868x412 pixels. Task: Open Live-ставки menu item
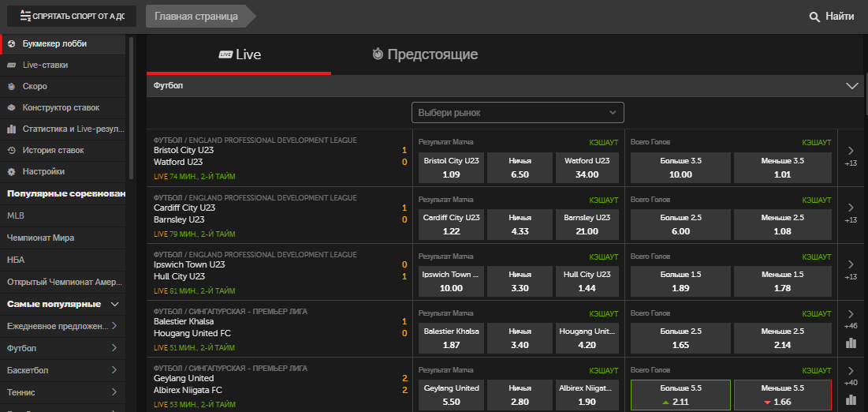pyautogui.click(x=63, y=66)
